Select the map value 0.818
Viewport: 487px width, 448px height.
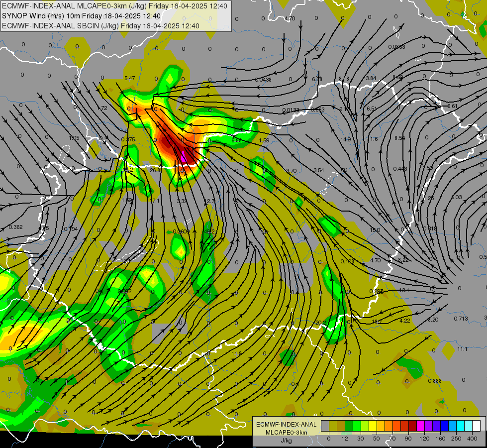point(430,229)
